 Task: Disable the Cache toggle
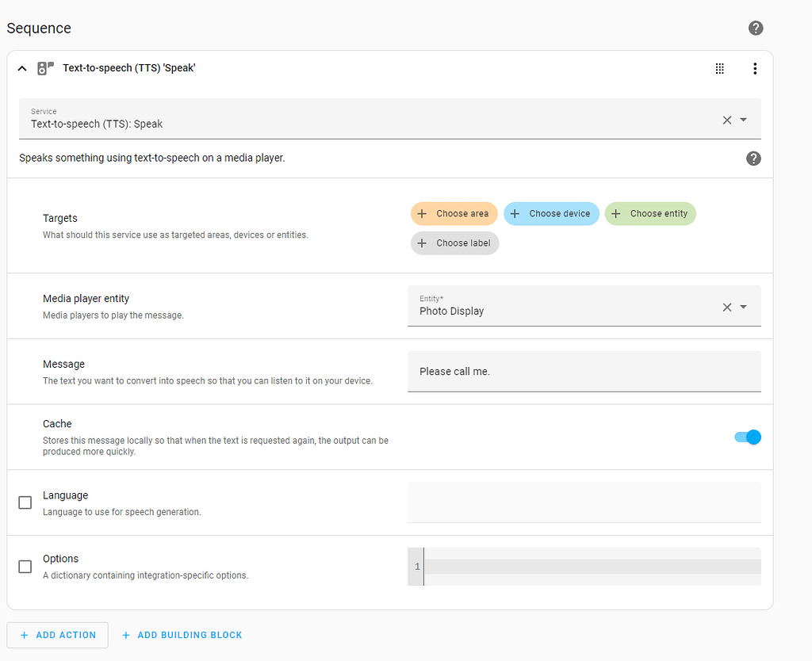pyautogui.click(x=746, y=437)
